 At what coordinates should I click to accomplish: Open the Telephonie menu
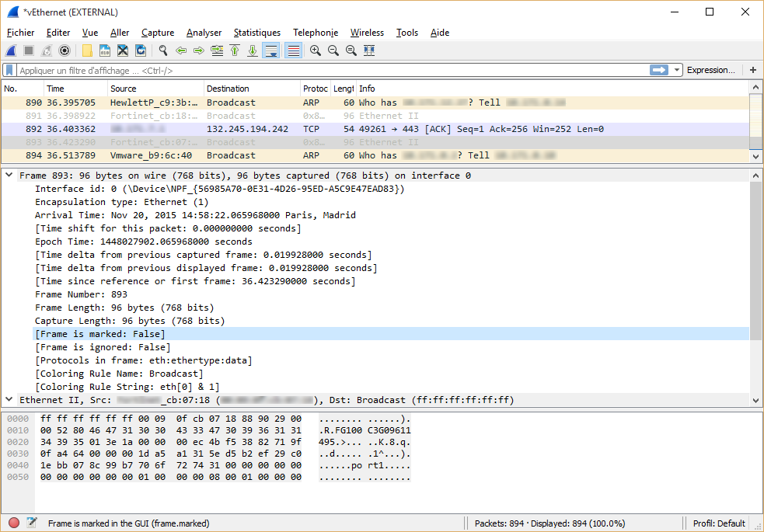pos(316,33)
